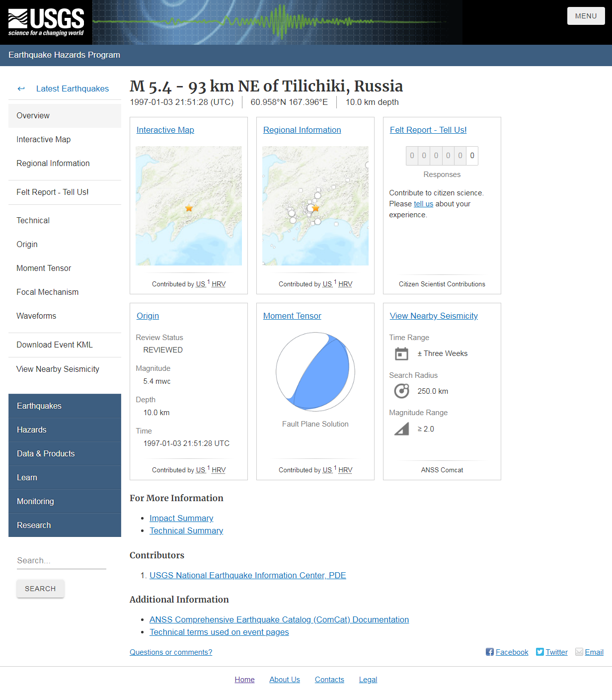Image resolution: width=612 pixels, height=700 pixels.
Task: Open Interactive Map card title link
Action: (165, 130)
